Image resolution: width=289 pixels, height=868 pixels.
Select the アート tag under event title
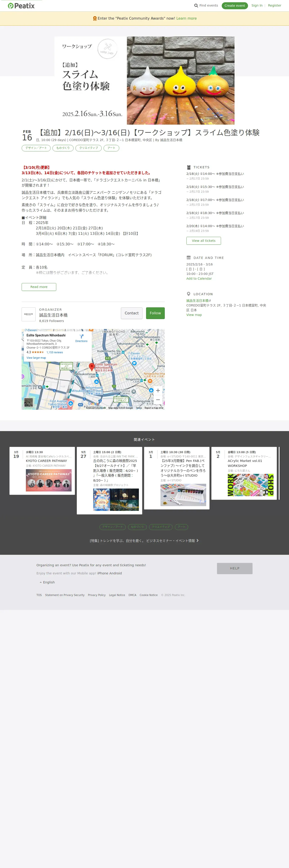pos(111,148)
